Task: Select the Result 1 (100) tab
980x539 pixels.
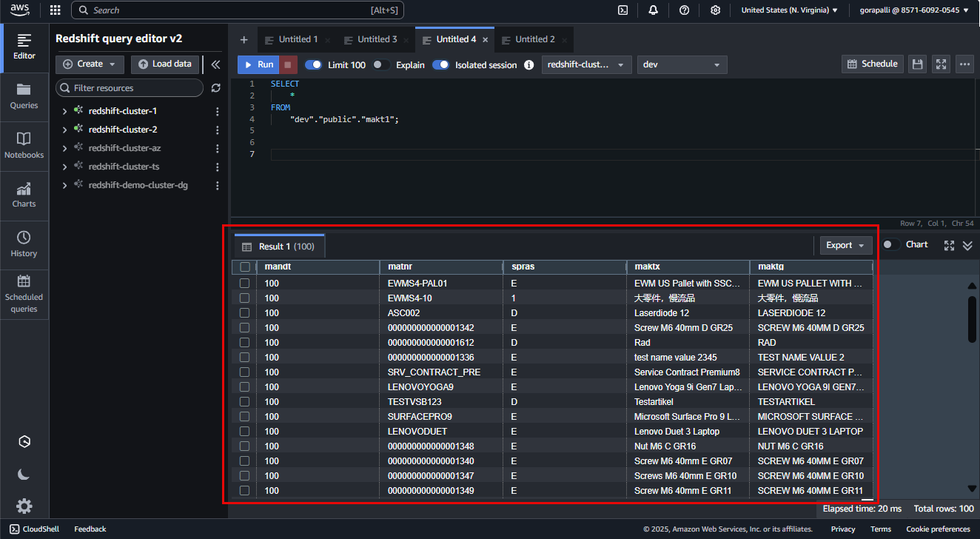Action: tap(279, 246)
